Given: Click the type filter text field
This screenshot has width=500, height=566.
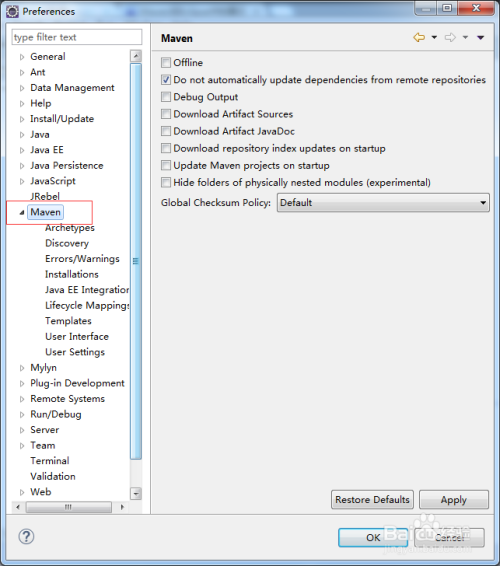Looking at the screenshot, I should (77, 37).
